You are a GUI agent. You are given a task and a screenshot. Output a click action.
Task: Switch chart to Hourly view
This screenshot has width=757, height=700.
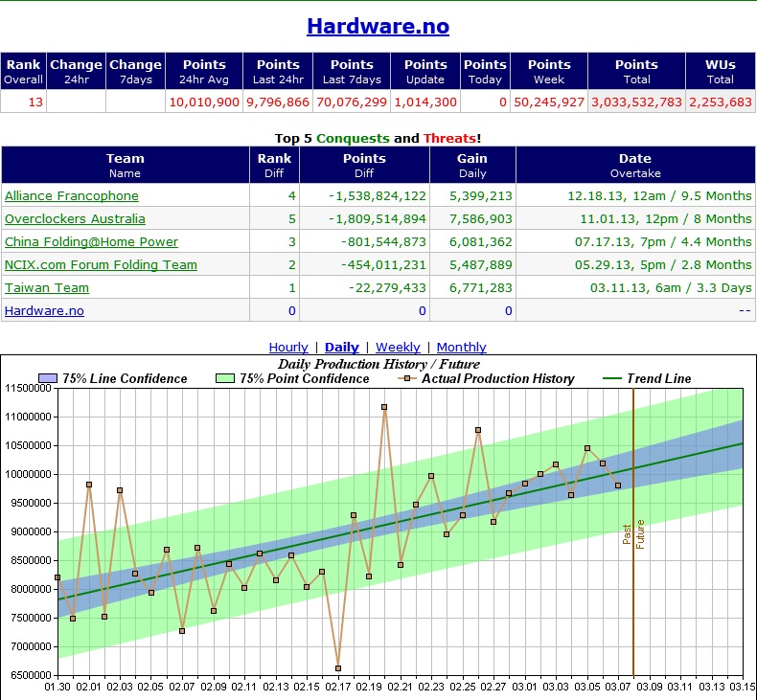pyautogui.click(x=288, y=348)
